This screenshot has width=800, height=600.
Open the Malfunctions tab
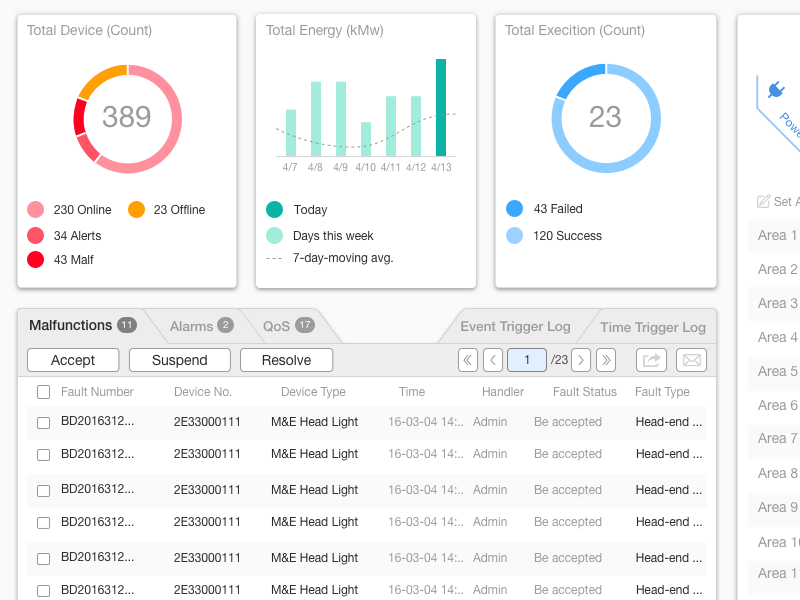[83, 326]
